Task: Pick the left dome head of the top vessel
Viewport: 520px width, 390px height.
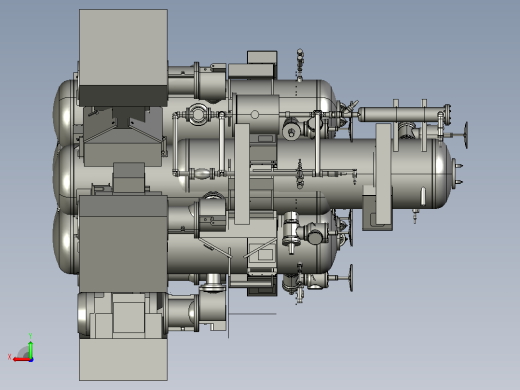Action: [x=64, y=112]
